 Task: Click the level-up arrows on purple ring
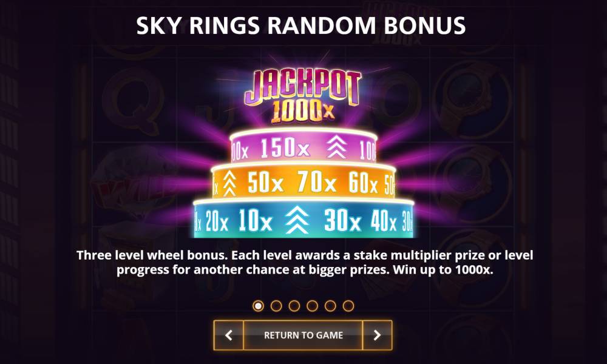336,148
